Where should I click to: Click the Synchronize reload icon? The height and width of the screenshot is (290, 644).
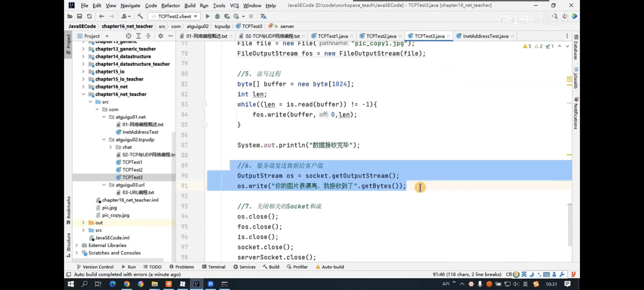click(89, 16)
